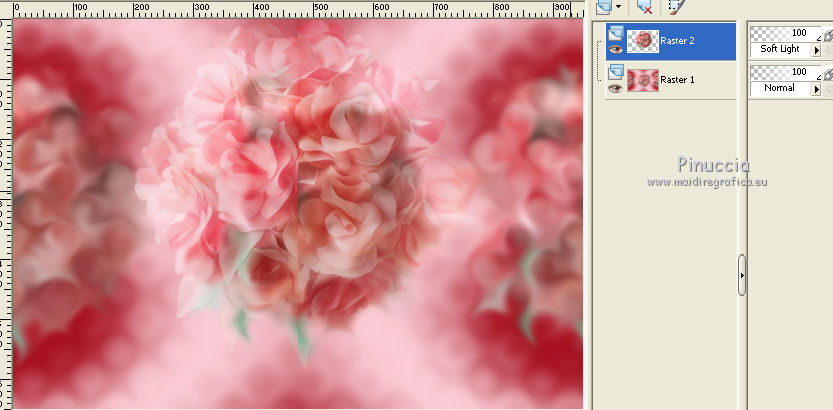This screenshot has height=410, width=833.
Task: Click the New Raster Layer icon
Action: 604,6
